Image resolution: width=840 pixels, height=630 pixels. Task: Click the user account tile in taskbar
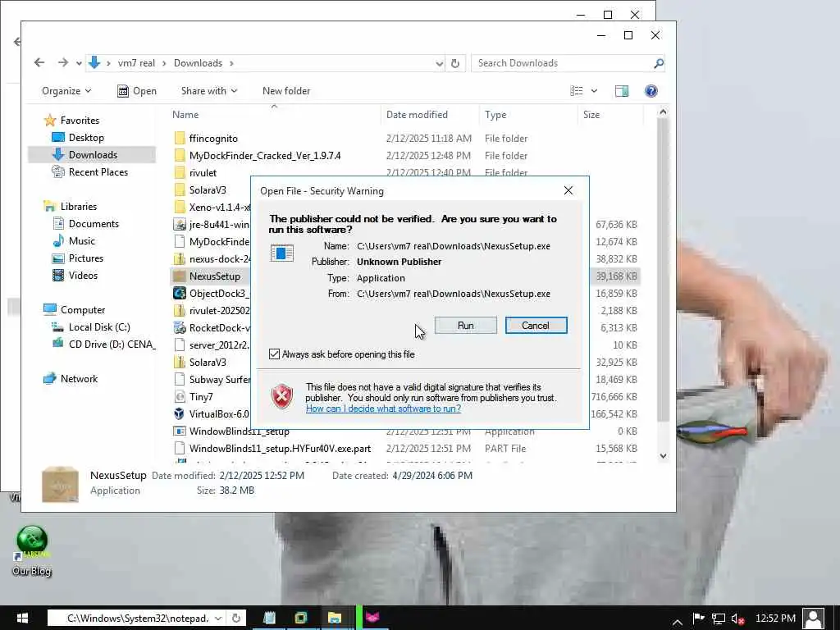[813, 619]
